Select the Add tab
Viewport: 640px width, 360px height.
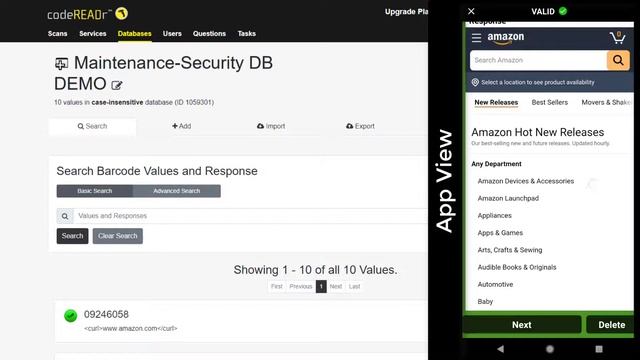coord(182,126)
